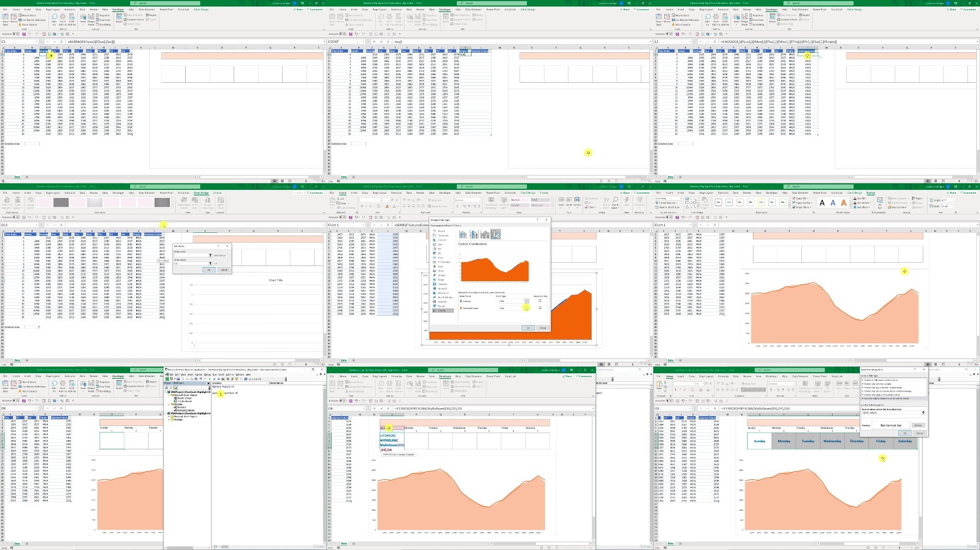Viewport: 980px width, 550px height.
Task: Click Sensitivity icon behind Change Chart Type dialog
Action: click(x=639, y=202)
